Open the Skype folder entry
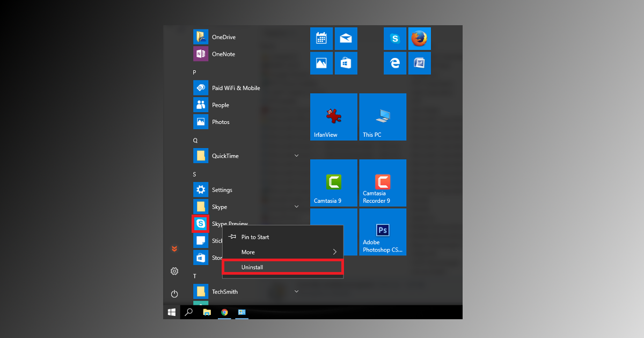Viewport: 644px width, 338px height. 247,207
